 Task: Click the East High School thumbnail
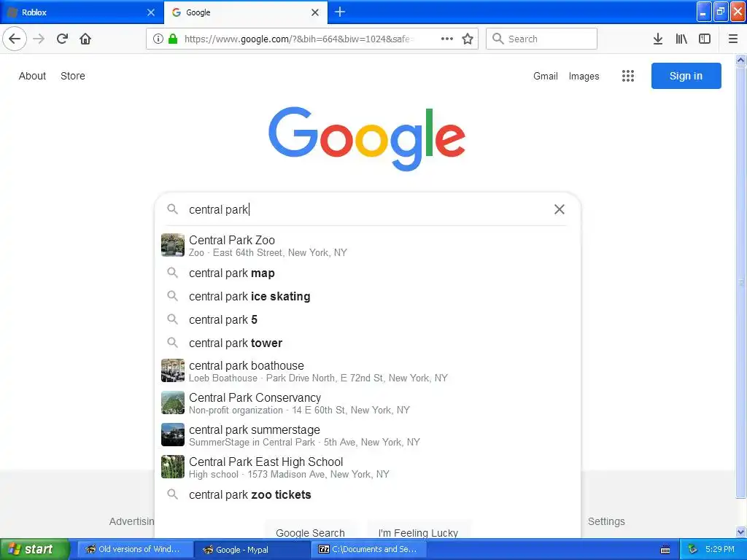[x=172, y=467]
